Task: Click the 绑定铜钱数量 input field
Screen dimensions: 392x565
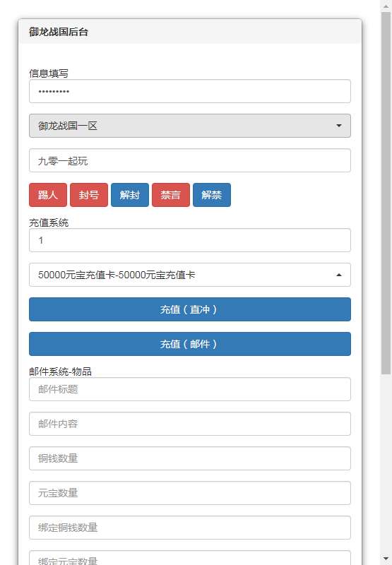Action: (x=189, y=528)
